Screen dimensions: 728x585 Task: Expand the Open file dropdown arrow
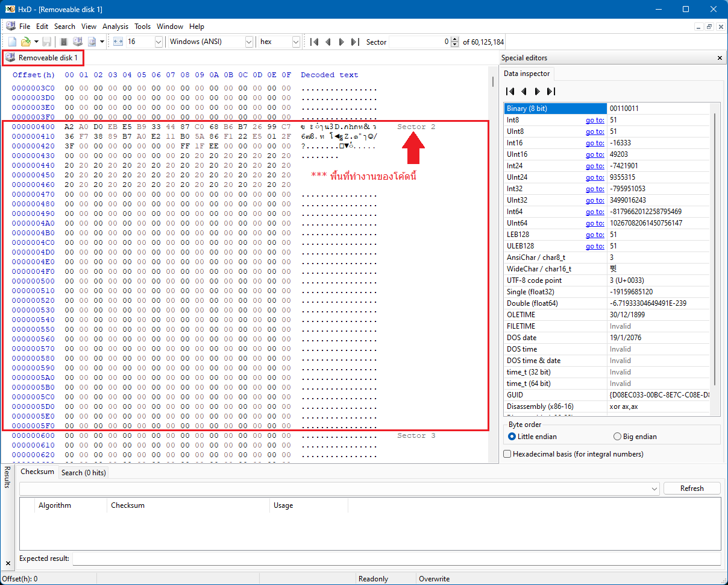(x=36, y=42)
